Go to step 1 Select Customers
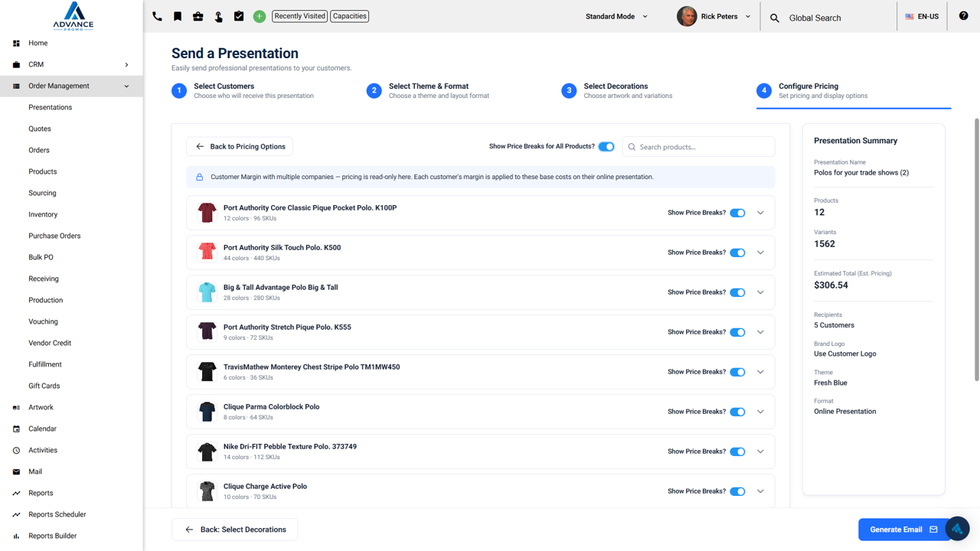 pos(243,90)
